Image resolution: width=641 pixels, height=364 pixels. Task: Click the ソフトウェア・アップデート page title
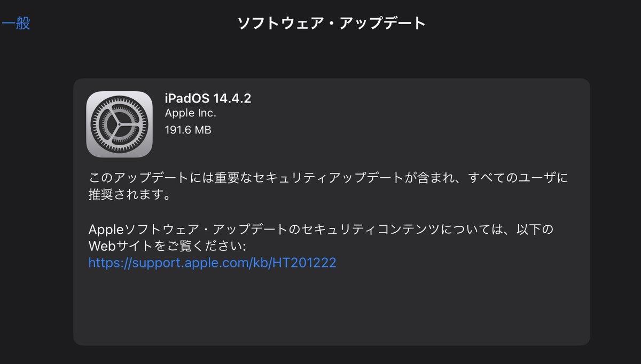coord(331,23)
